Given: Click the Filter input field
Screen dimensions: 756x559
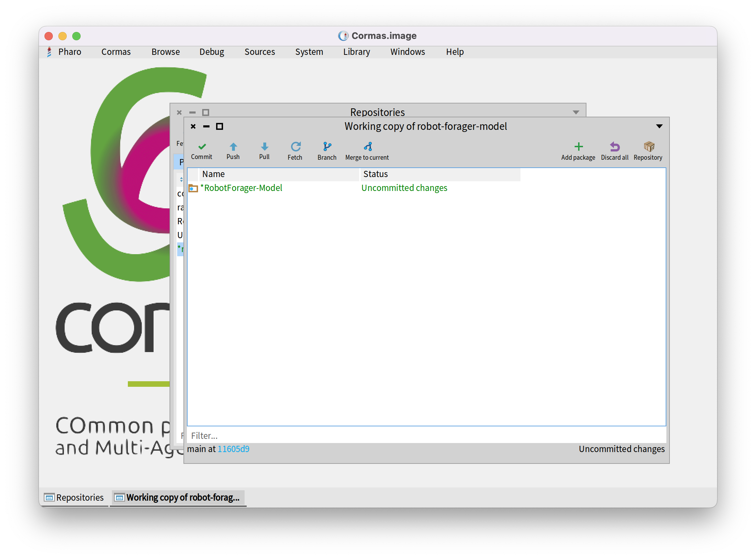Looking at the screenshot, I should (x=426, y=436).
